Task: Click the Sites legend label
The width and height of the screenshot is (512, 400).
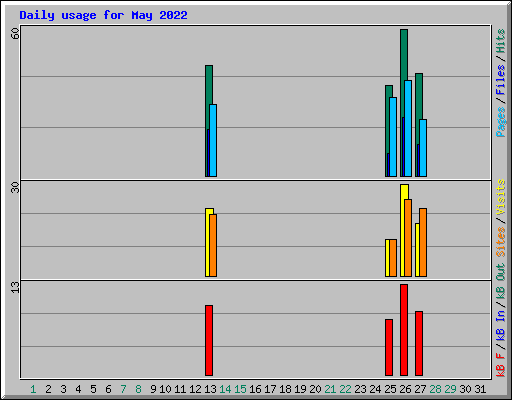Action: pos(500,242)
